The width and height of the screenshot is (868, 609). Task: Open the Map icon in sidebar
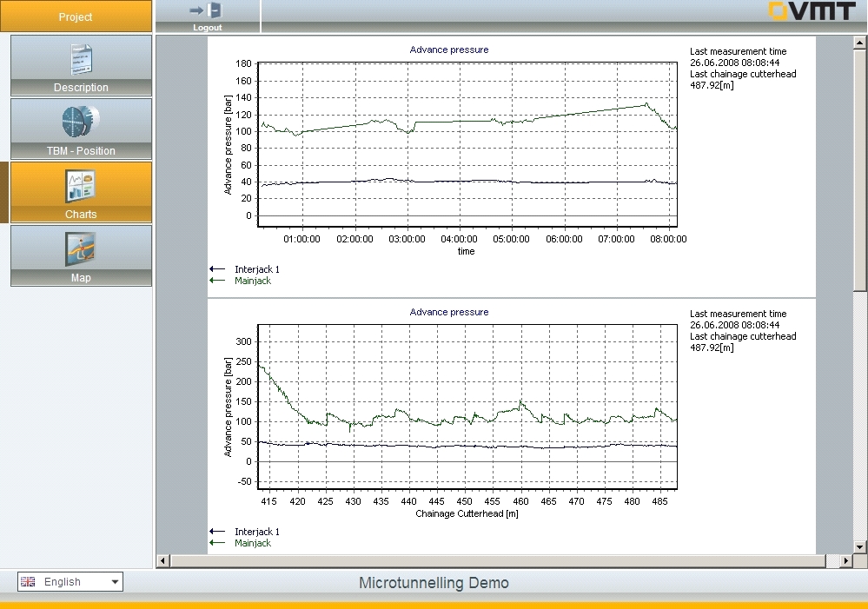81,249
